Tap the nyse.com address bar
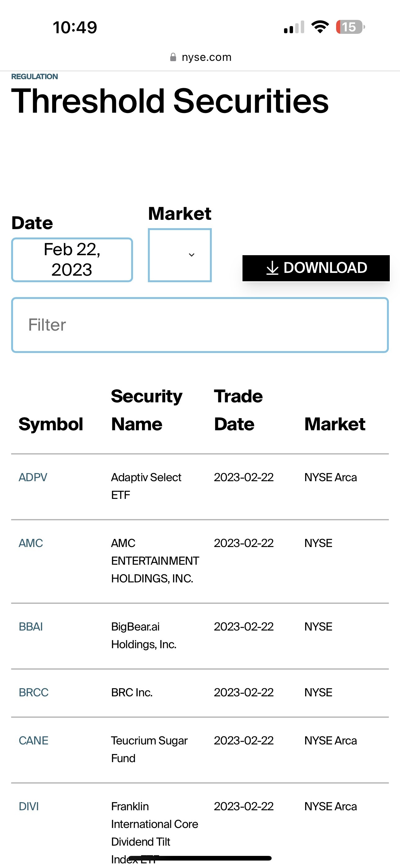The image size is (400, 868). (x=201, y=57)
